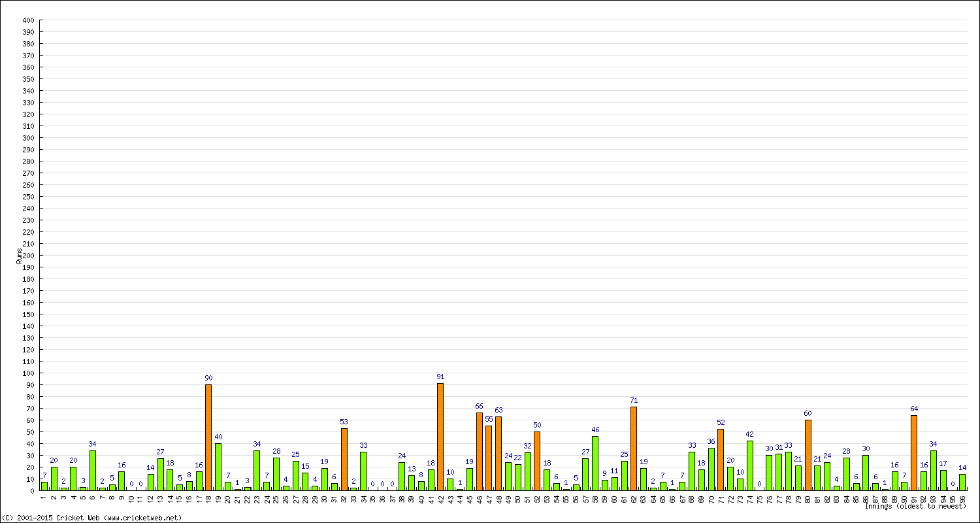
Task: Click the orange bar labeled 66
Action: tap(479, 452)
